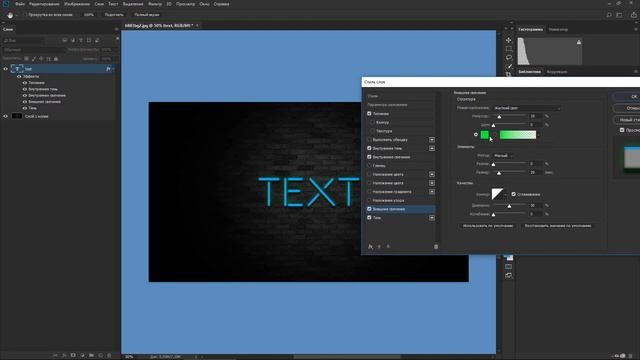The width and height of the screenshot is (640, 360).
Task: Move effect down arrow in Layer Style dialog
Action: coord(388,247)
